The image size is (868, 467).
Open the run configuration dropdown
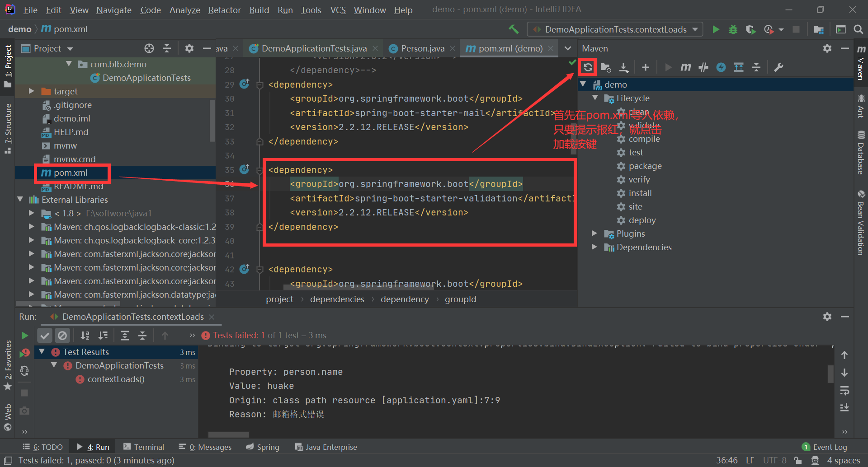tap(615, 29)
